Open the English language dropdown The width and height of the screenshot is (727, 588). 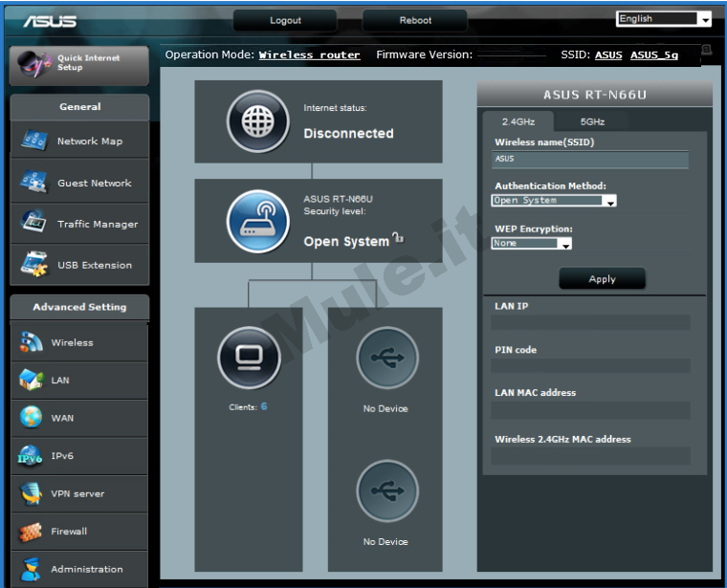[x=664, y=19]
